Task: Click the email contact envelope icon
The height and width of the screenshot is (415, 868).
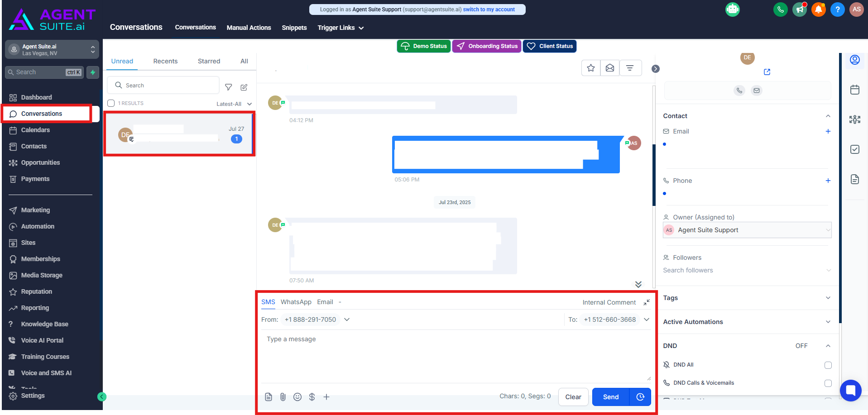Action: tap(757, 91)
